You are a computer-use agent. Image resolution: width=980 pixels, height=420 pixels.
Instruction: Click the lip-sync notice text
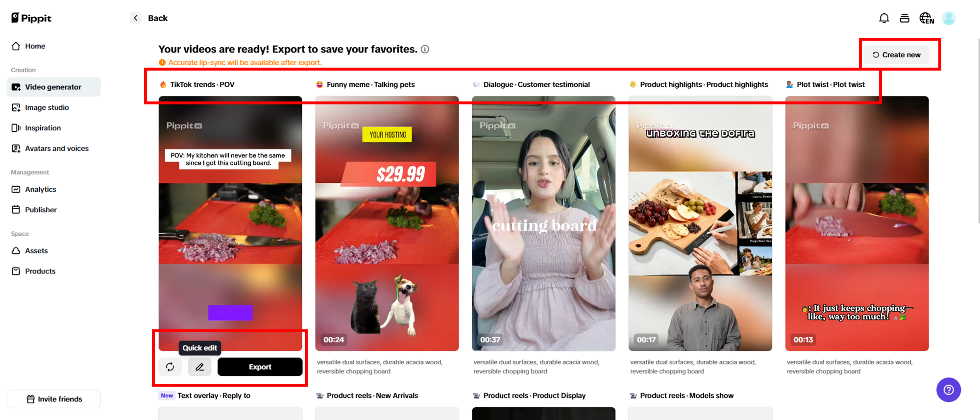point(245,63)
